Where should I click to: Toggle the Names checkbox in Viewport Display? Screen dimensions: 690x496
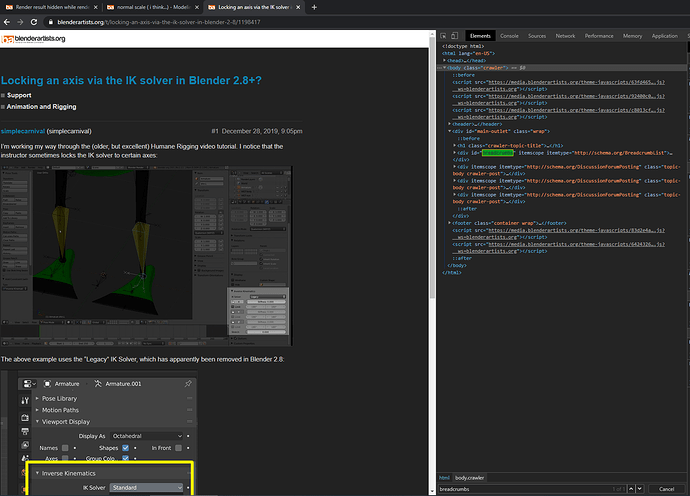(x=65, y=448)
